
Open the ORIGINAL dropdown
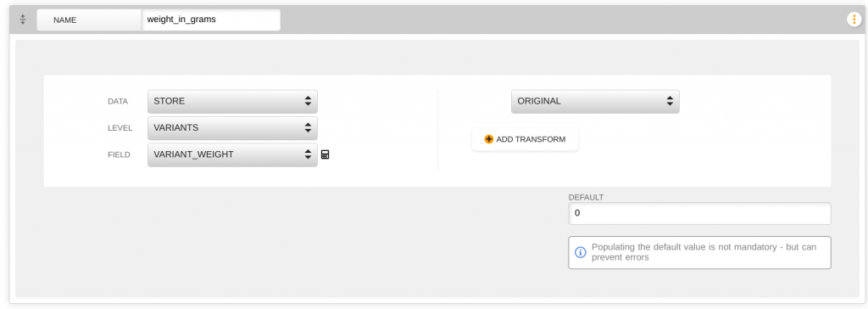point(595,102)
